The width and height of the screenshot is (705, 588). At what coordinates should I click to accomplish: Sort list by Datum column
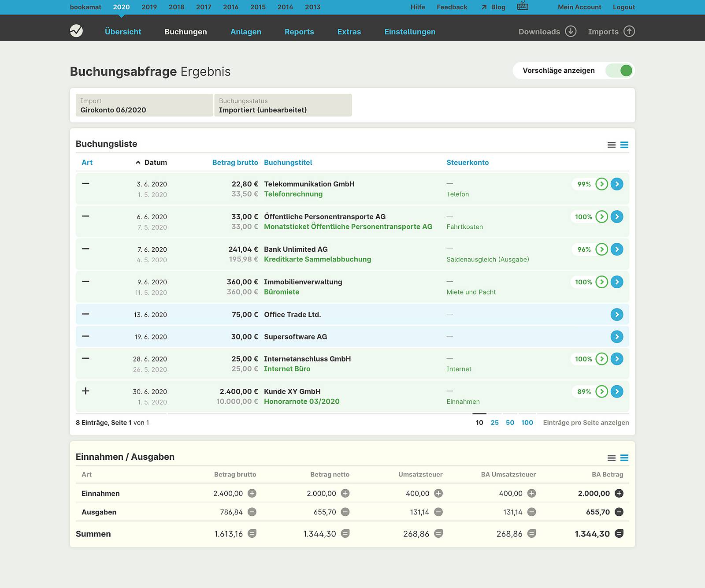coord(155,163)
